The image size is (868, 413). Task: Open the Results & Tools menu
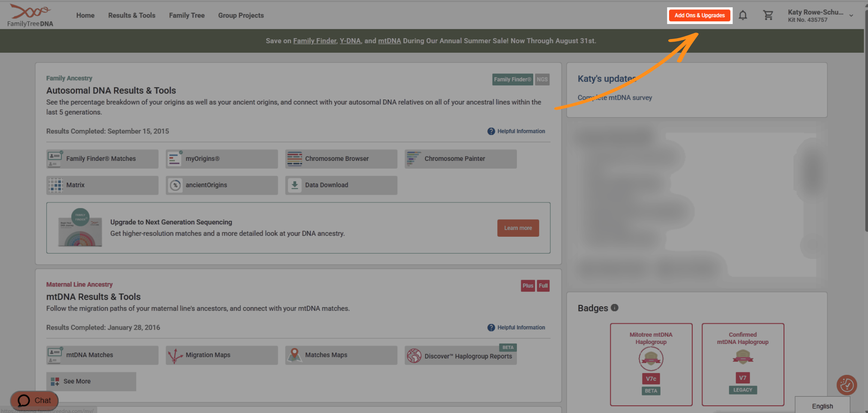(x=132, y=15)
